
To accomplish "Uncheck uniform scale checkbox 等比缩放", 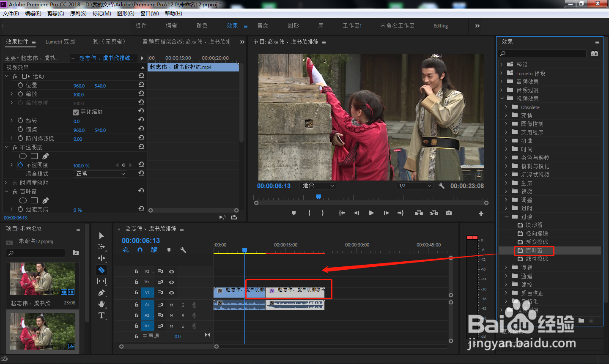I will pos(76,112).
